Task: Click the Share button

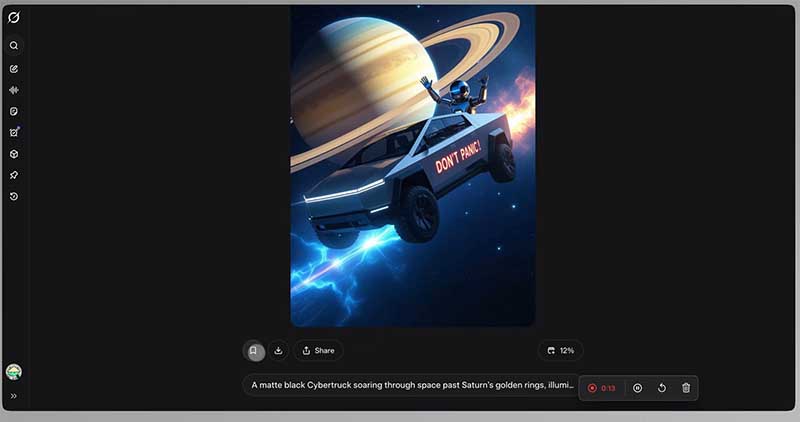Action: coord(318,351)
